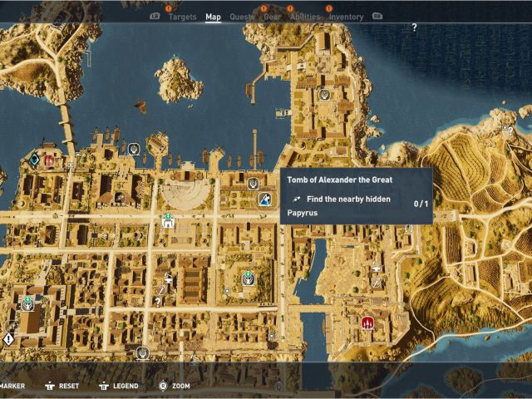This screenshot has width=532, height=399.
Task: Go to the Abilities tab
Action: (x=305, y=17)
